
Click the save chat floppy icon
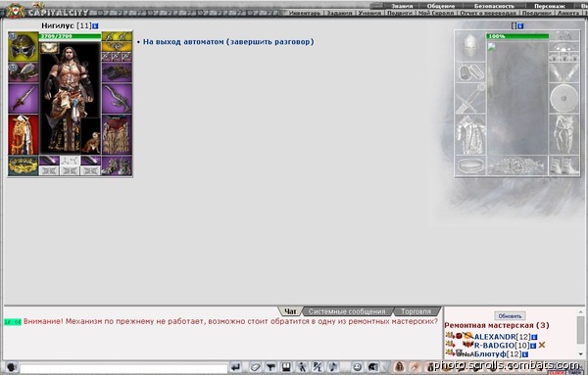click(x=286, y=367)
